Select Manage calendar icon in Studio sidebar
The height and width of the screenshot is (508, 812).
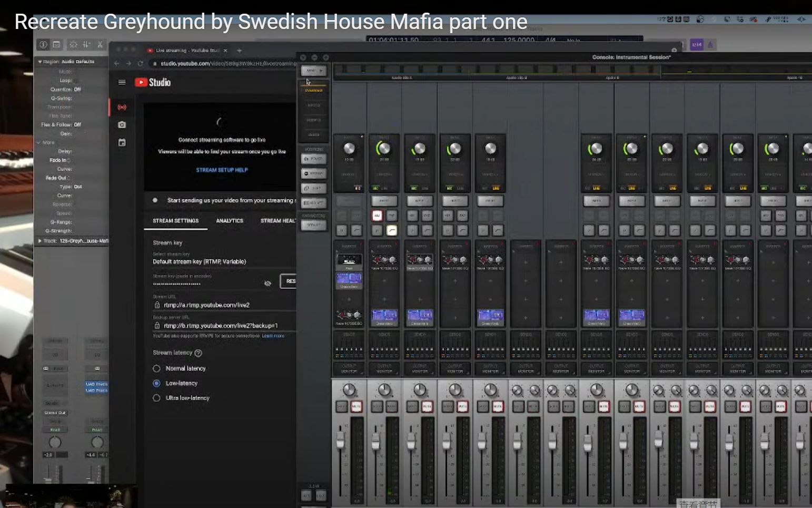[x=122, y=142]
